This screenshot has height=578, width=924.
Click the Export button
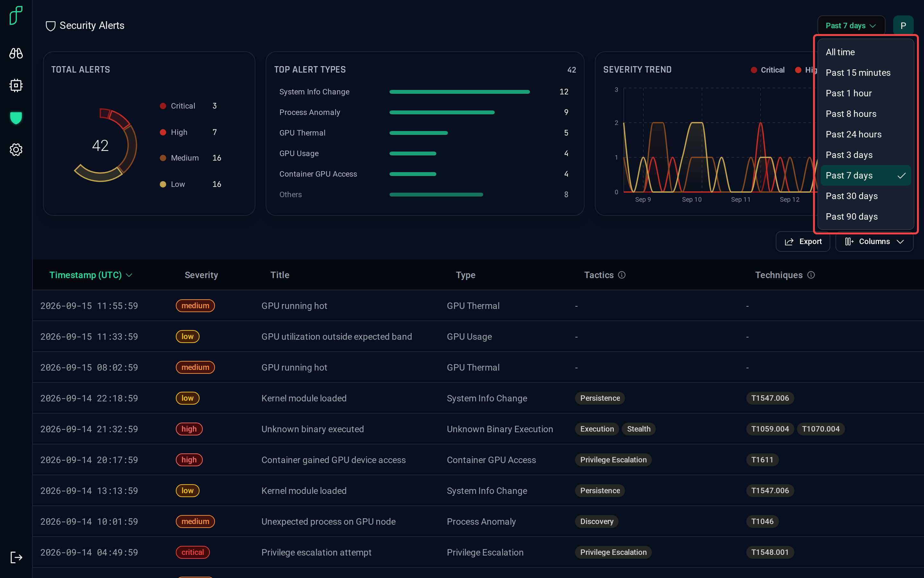coord(803,241)
